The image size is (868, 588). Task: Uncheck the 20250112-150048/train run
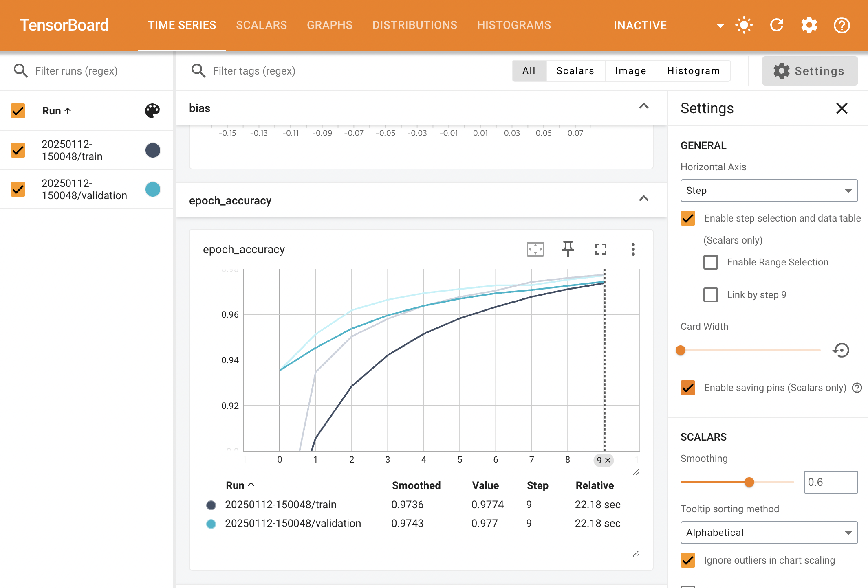pyautogui.click(x=18, y=150)
